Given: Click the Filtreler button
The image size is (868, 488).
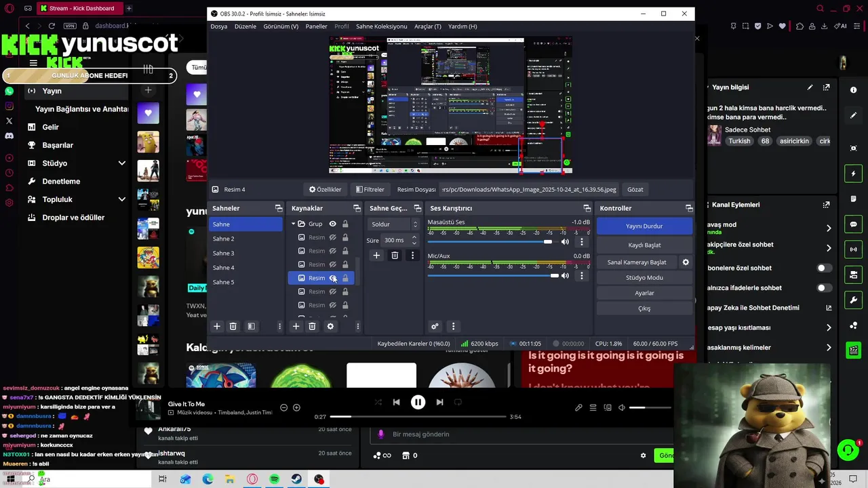Looking at the screenshot, I should tap(370, 190).
